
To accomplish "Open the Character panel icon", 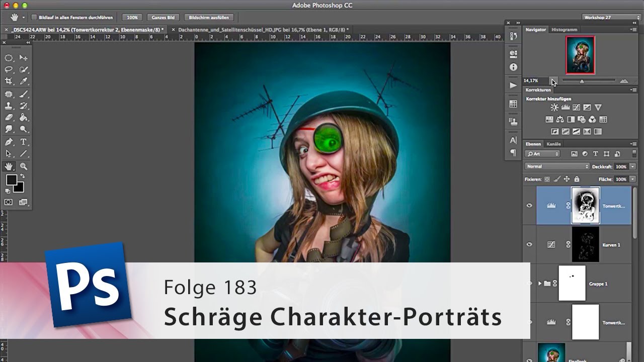I will [x=513, y=140].
